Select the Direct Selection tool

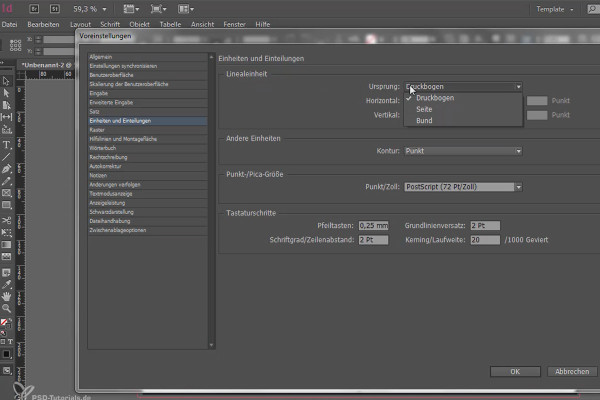[x=6, y=93]
